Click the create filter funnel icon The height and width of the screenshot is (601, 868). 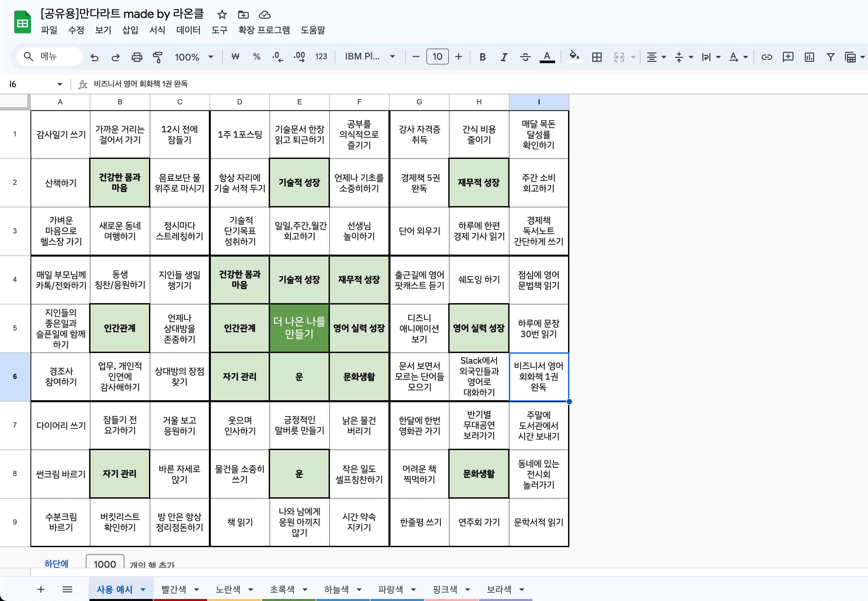[x=830, y=57]
